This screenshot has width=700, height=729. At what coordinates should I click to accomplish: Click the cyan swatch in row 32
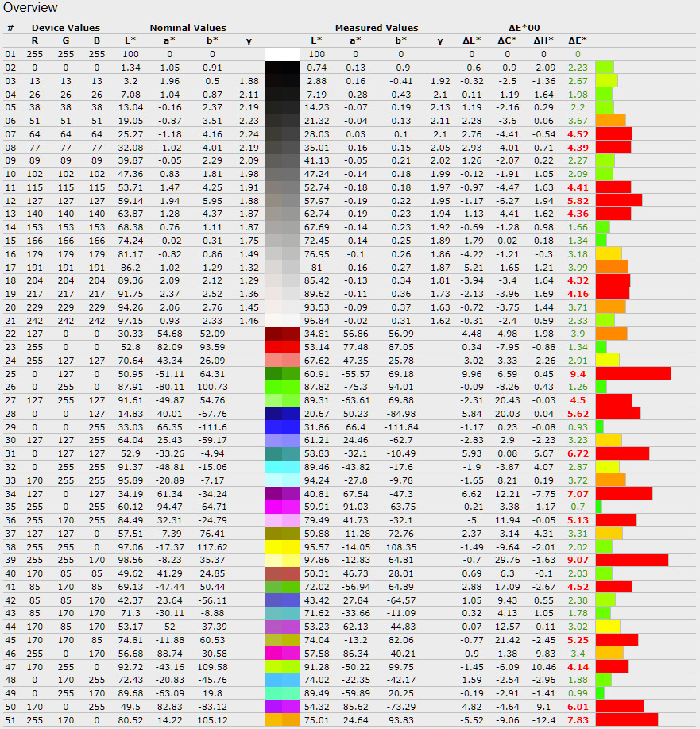[x=281, y=467]
